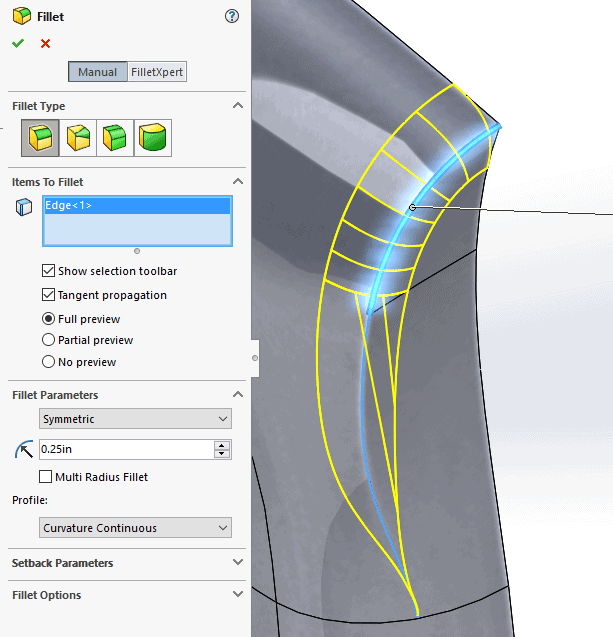Click the panel splitter handle at viewport edge

pos(255,358)
